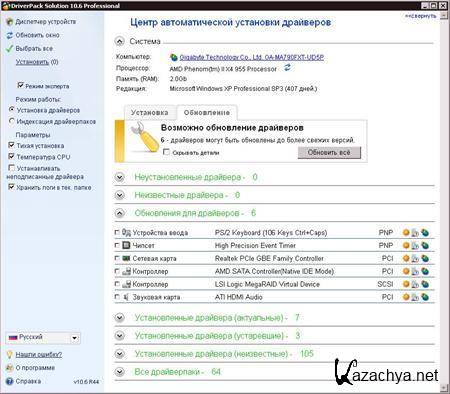This screenshot has width=450, height=394.
Task: Click Обновить окно refresh item
Action: click(x=33, y=35)
